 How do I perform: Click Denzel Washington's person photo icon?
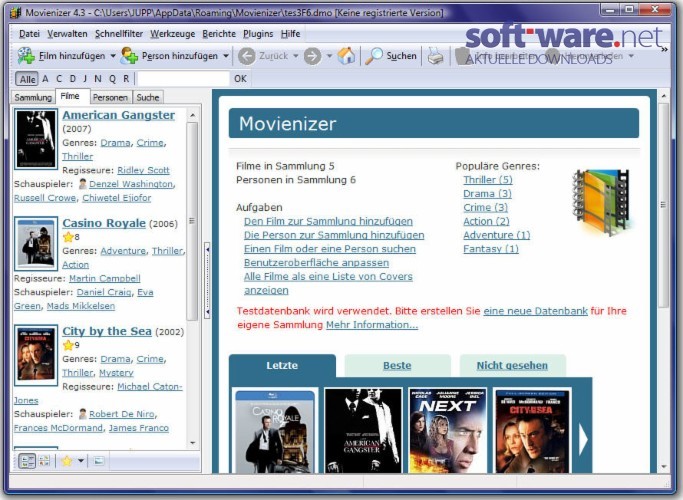[82, 184]
